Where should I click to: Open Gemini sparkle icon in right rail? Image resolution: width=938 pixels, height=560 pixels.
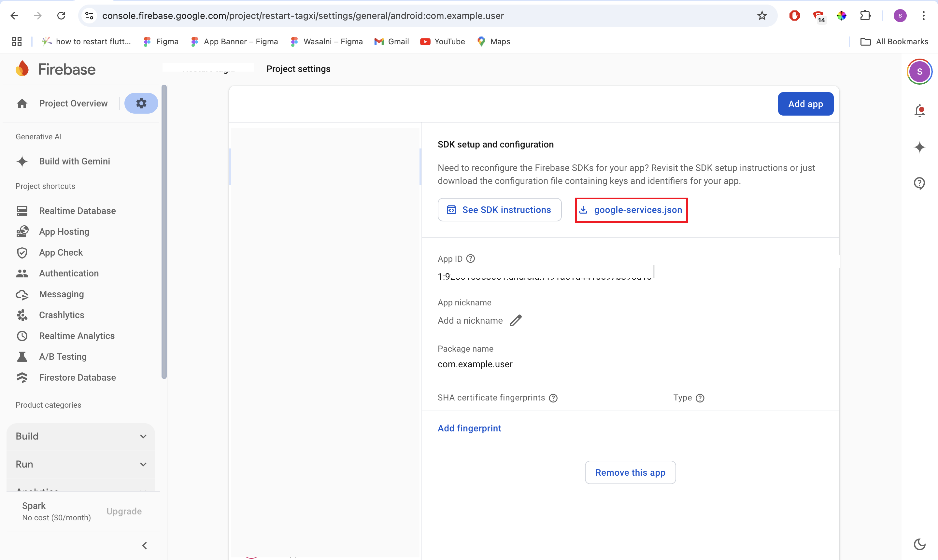pos(919,147)
